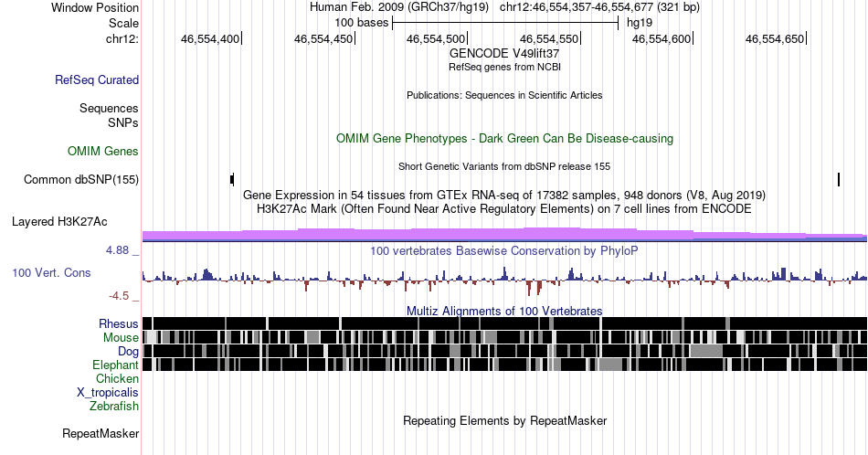
Task: Click the X_tropicalis alignment label
Action: 108,393
